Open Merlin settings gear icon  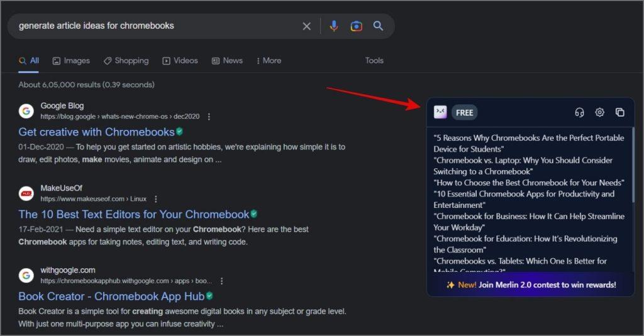[599, 112]
